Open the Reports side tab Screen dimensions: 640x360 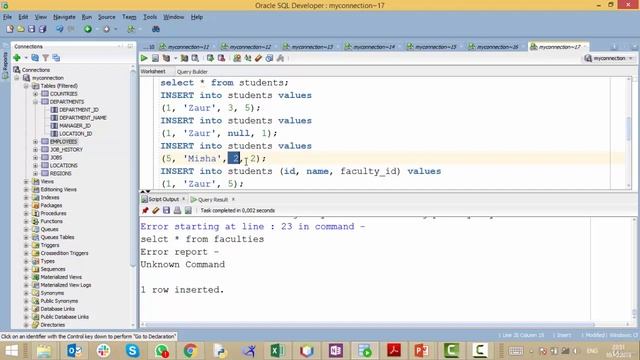5,65
